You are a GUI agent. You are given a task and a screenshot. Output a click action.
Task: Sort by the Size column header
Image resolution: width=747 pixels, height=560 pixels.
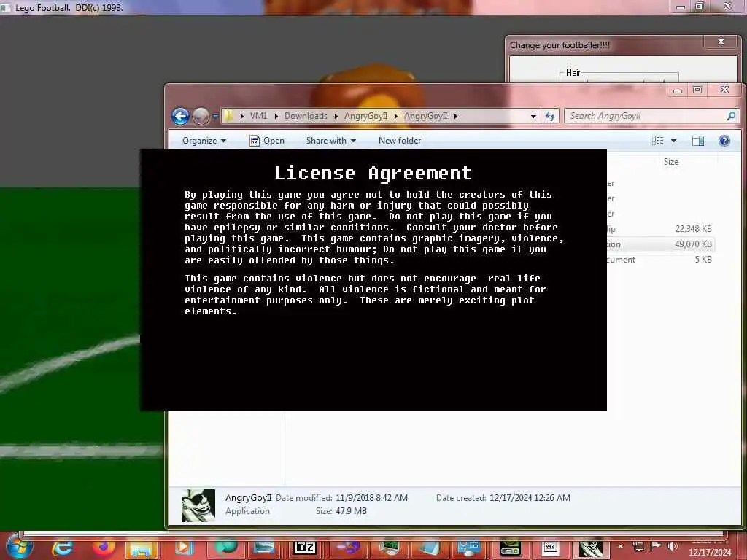pos(671,162)
